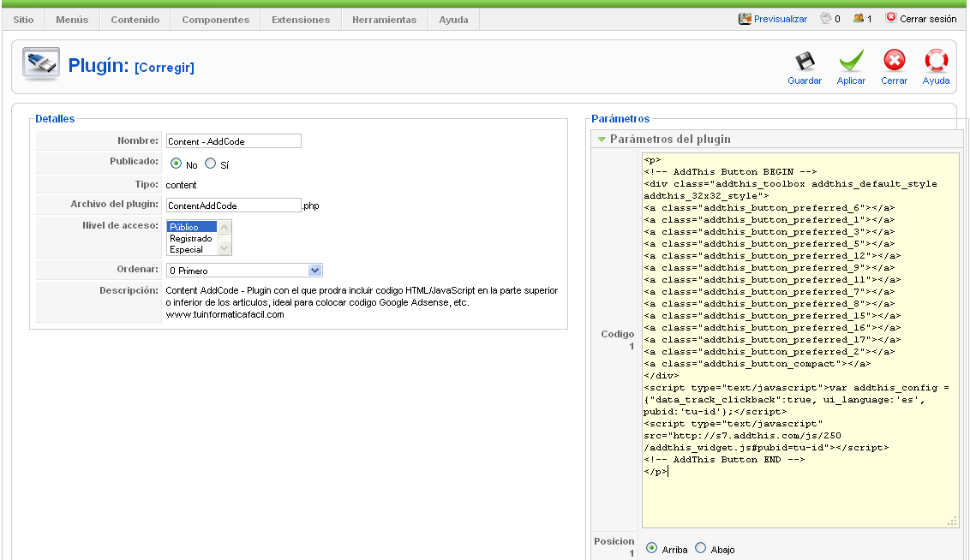Click the Aplicar green checkmark icon
The height and width of the screenshot is (560, 970).
(851, 61)
